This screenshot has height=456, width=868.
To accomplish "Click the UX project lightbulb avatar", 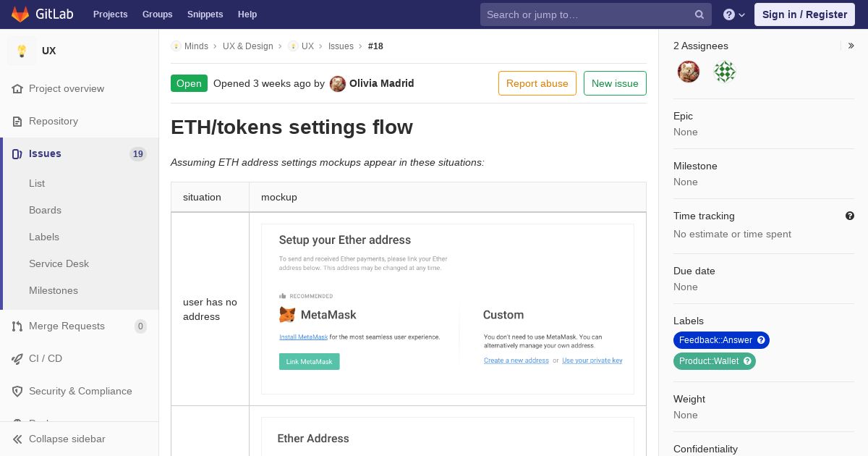I will tap(22, 51).
